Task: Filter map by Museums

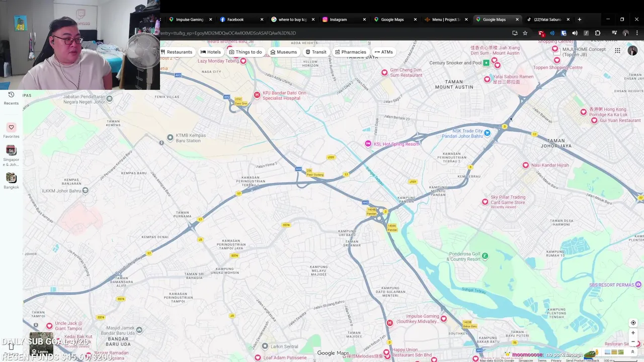Action: coord(283,52)
